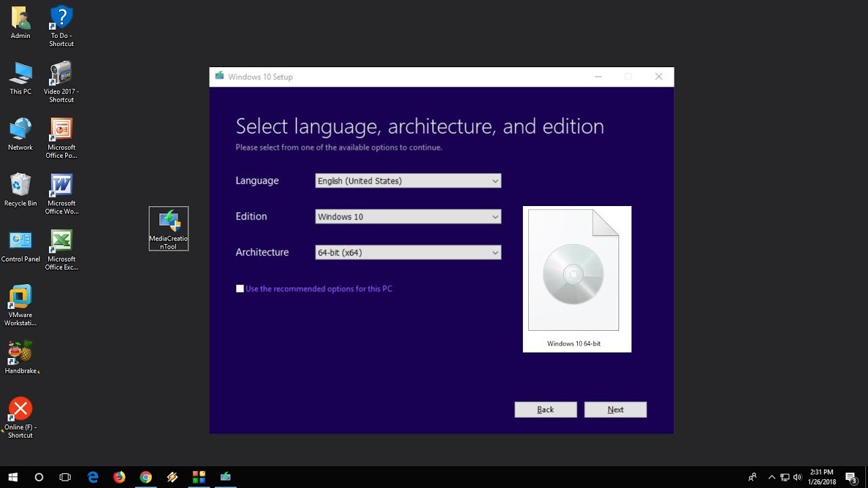Select the Microsoft Office Word shortcut

point(62,194)
